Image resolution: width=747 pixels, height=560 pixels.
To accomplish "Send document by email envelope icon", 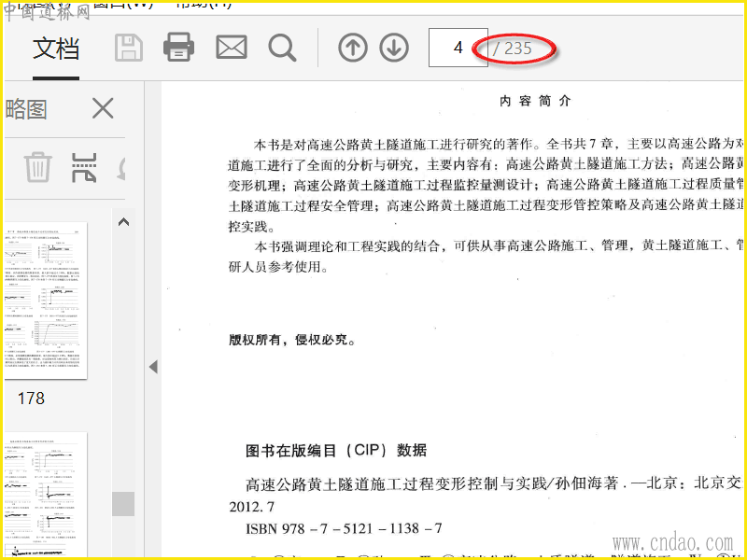I will [x=232, y=48].
